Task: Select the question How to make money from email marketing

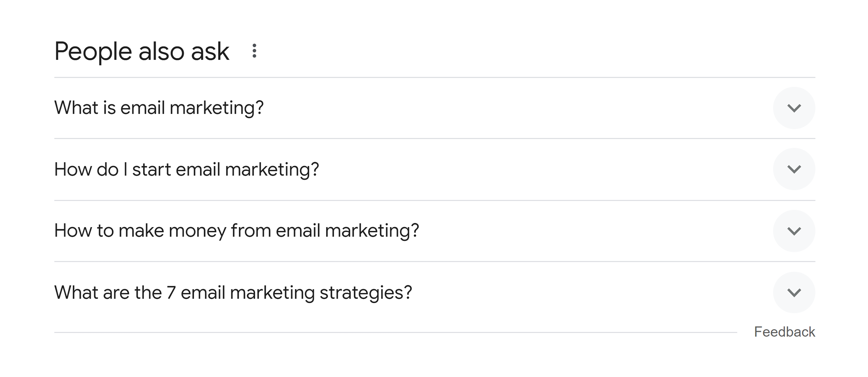Action: (x=237, y=230)
